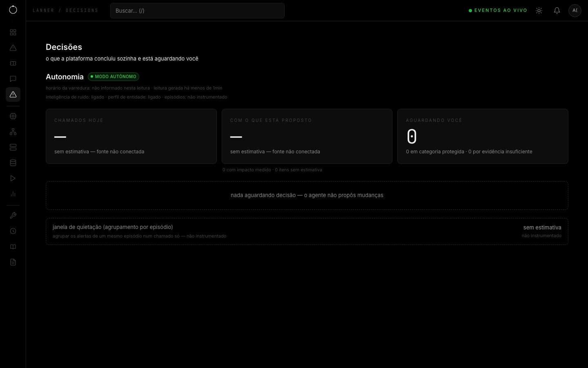Click the 'horário da varredura' status line
This screenshot has height=368, width=588.
134,88
